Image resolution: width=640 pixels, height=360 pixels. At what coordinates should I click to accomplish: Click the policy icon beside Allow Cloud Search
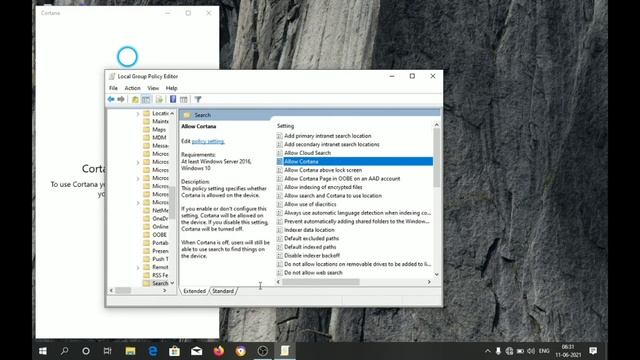pyautogui.click(x=280, y=153)
